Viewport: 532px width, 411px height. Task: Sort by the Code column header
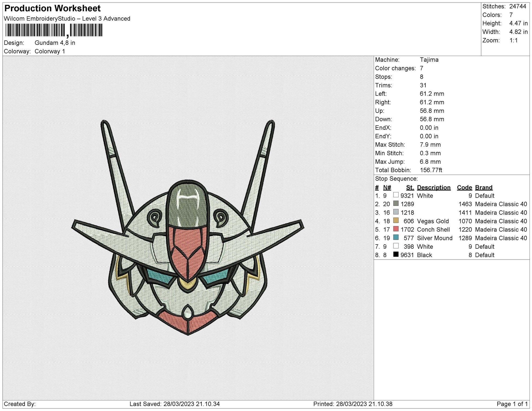coord(464,187)
